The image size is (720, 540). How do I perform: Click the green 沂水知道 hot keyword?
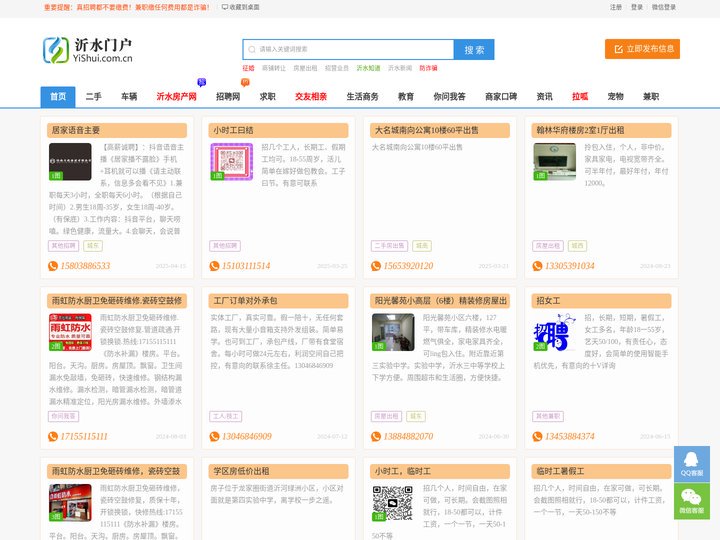tap(369, 68)
